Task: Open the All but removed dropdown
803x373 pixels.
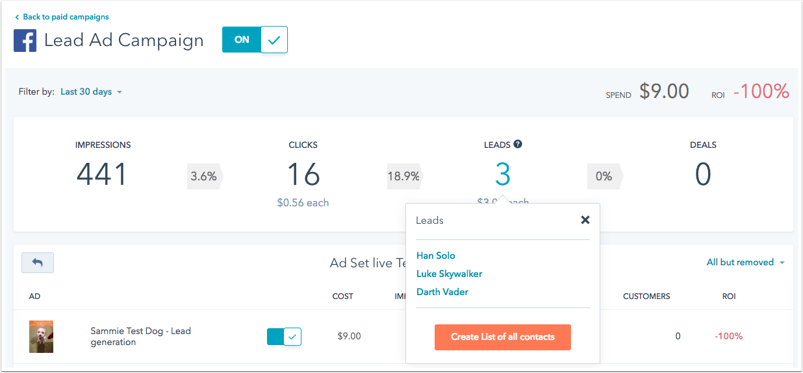Action: 746,262
